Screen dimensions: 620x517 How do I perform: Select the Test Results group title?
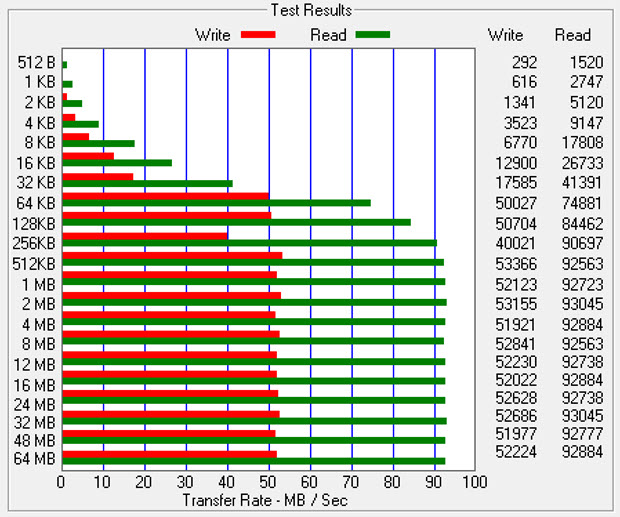[311, 10]
